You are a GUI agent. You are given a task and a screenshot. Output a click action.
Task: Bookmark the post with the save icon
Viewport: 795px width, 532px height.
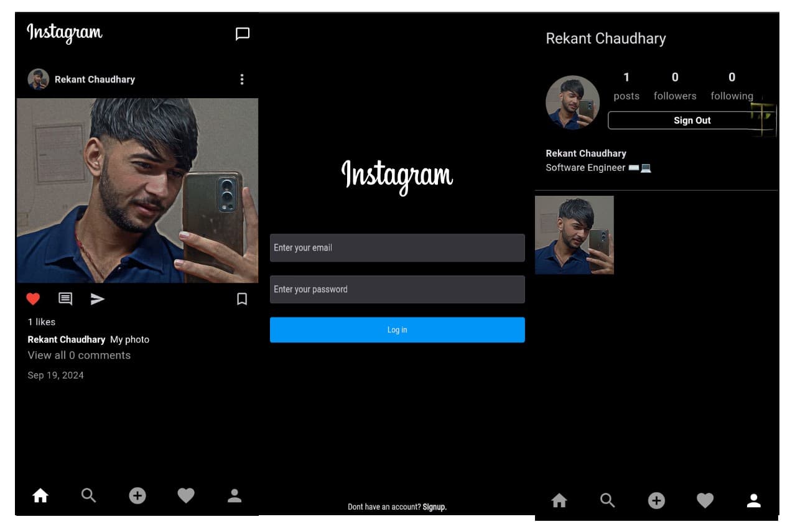point(242,299)
